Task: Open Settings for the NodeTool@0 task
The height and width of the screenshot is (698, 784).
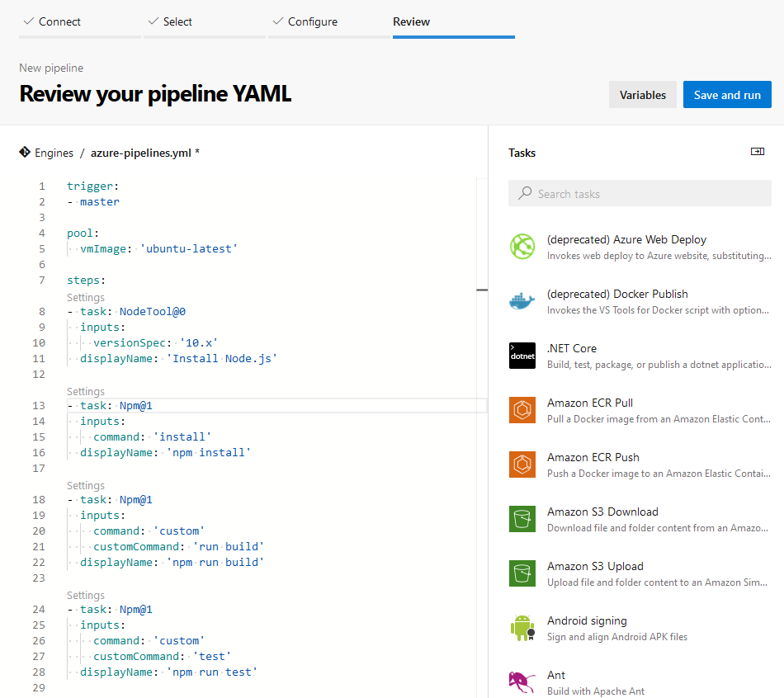Action: click(x=85, y=296)
